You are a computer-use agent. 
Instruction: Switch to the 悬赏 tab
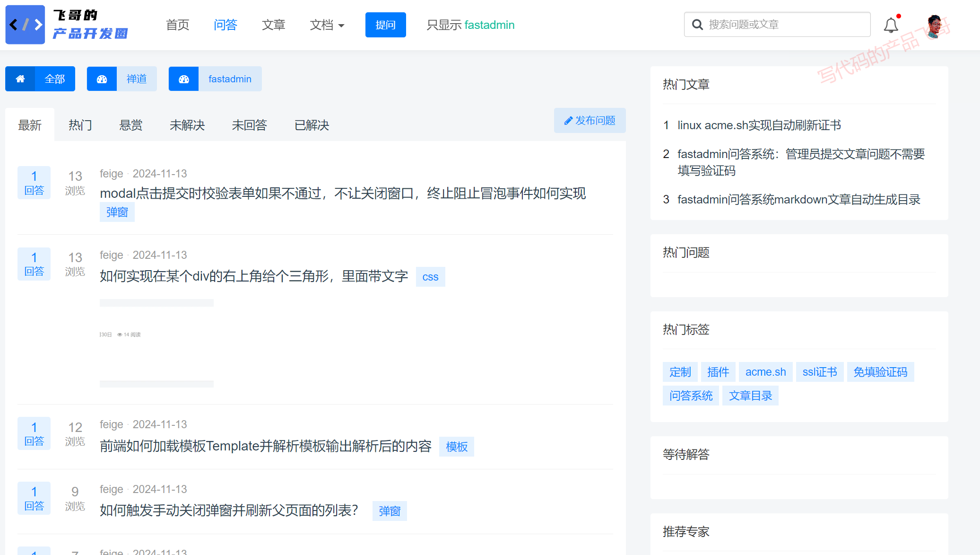[x=130, y=125]
